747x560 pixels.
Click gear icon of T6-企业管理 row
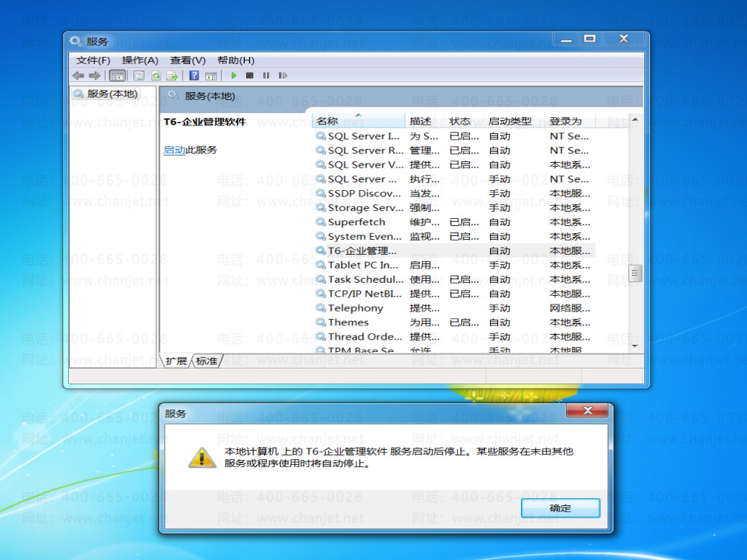321,250
